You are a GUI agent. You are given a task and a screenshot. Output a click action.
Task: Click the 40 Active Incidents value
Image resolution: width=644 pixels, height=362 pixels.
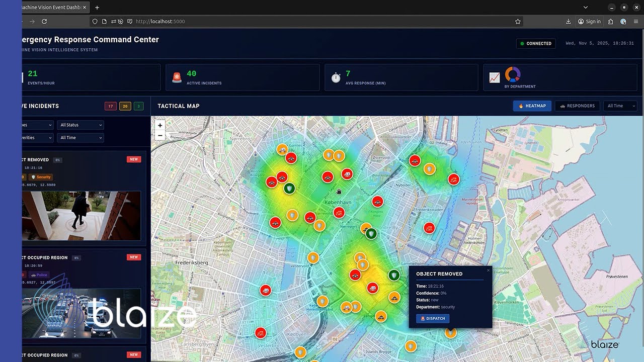tap(191, 74)
